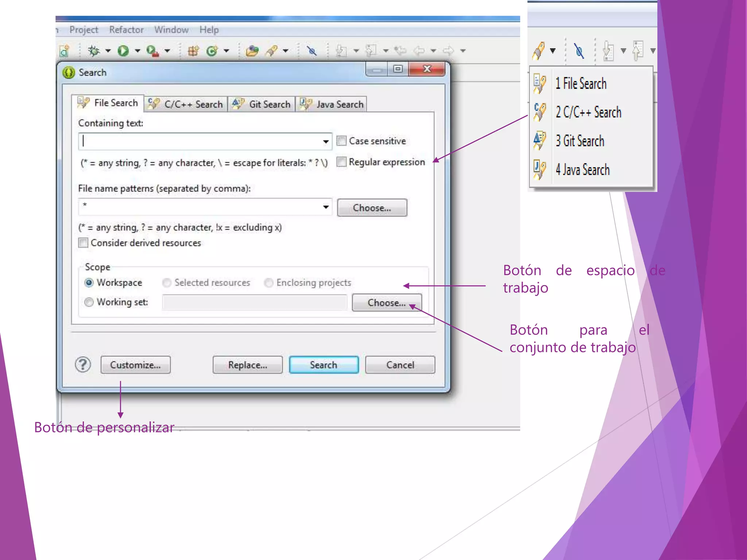The height and width of the screenshot is (560, 747).
Task: Click the help question mark icon
Action: 83,365
